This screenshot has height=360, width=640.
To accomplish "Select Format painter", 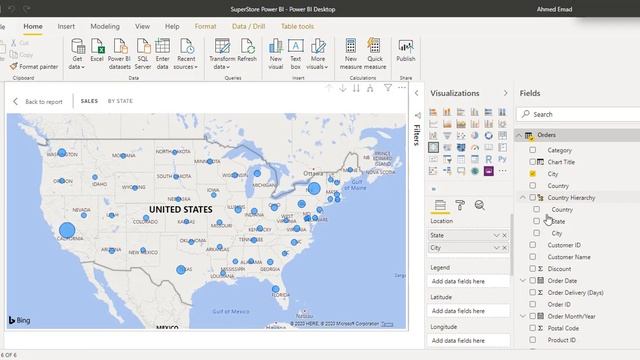I will coord(34,67).
